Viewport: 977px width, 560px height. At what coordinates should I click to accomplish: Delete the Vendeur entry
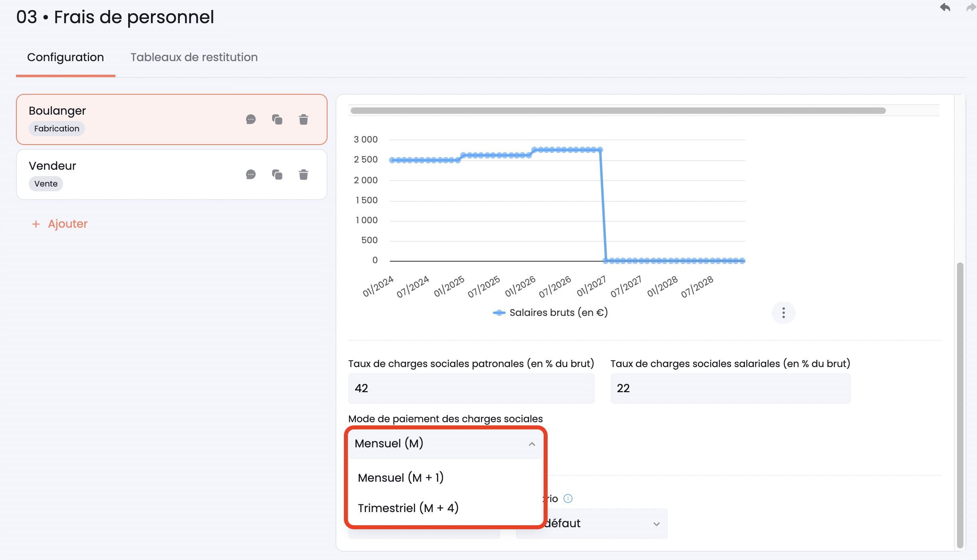pyautogui.click(x=304, y=175)
